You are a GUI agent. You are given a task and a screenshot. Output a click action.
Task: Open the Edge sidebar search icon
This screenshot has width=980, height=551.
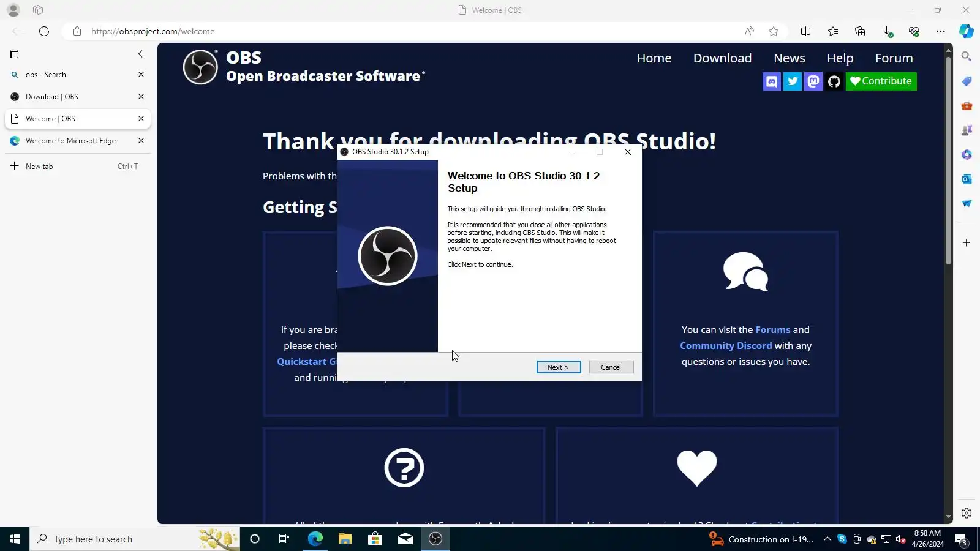(x=967, y=56)
